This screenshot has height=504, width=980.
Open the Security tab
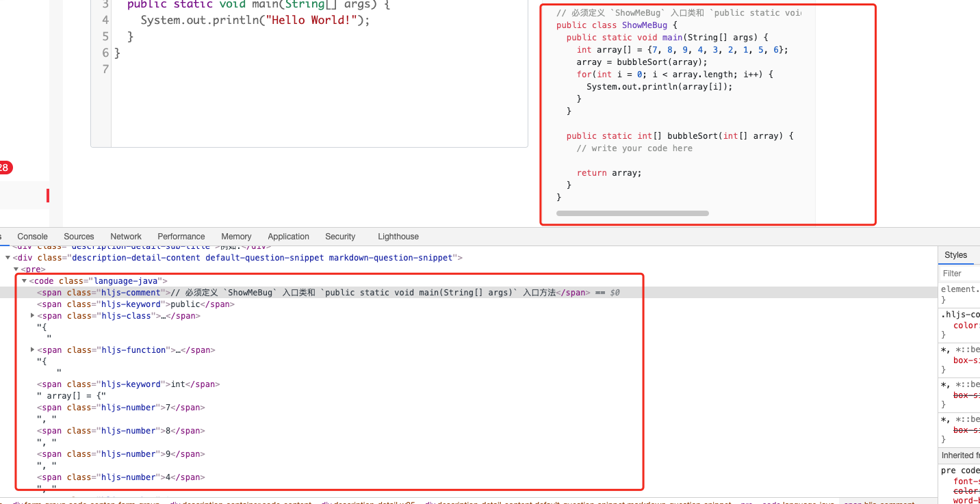[x=340, y=236]
